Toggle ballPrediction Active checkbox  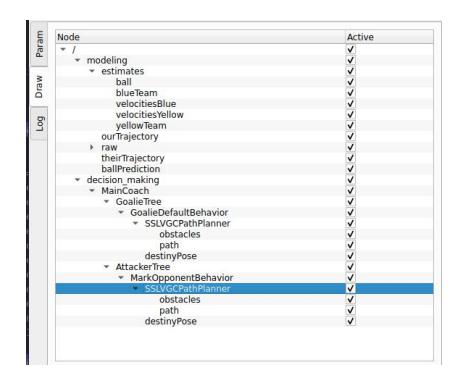pyautogui.click(x=351, y=169)
